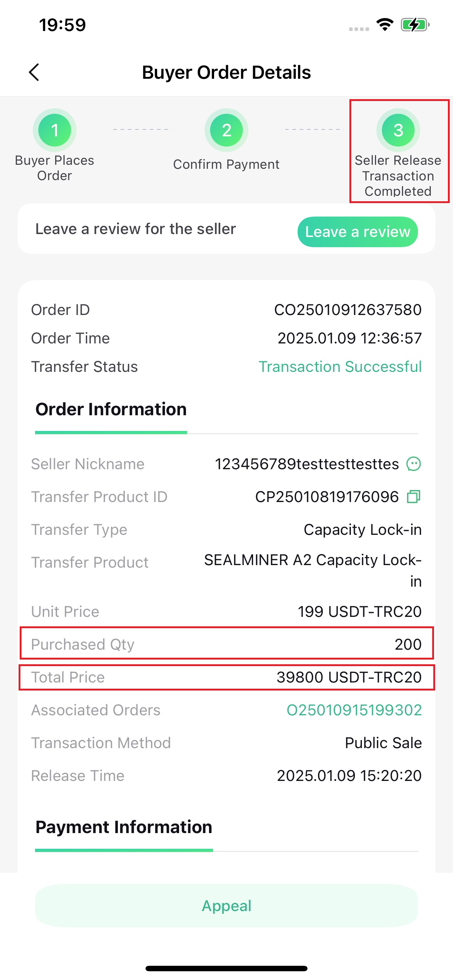Tap the Buyer Order Details title
This screenshot has height=980, width=453.
coord(226,72)
